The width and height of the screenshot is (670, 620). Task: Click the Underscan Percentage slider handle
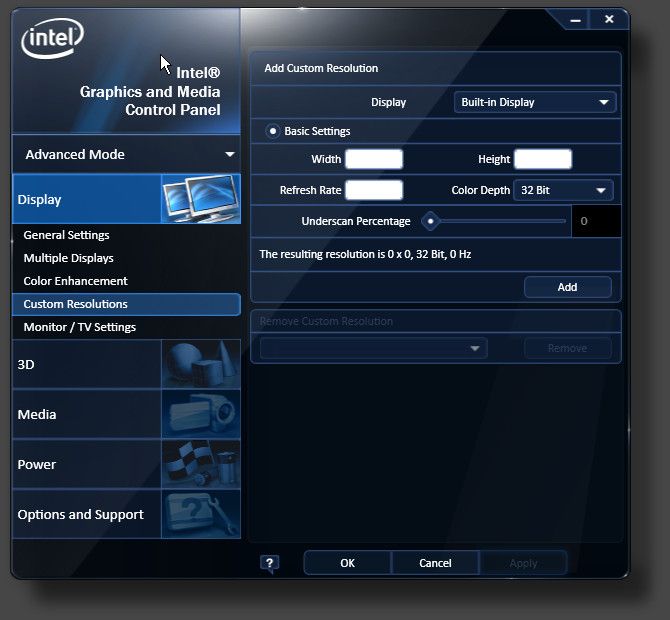[430, 221]
